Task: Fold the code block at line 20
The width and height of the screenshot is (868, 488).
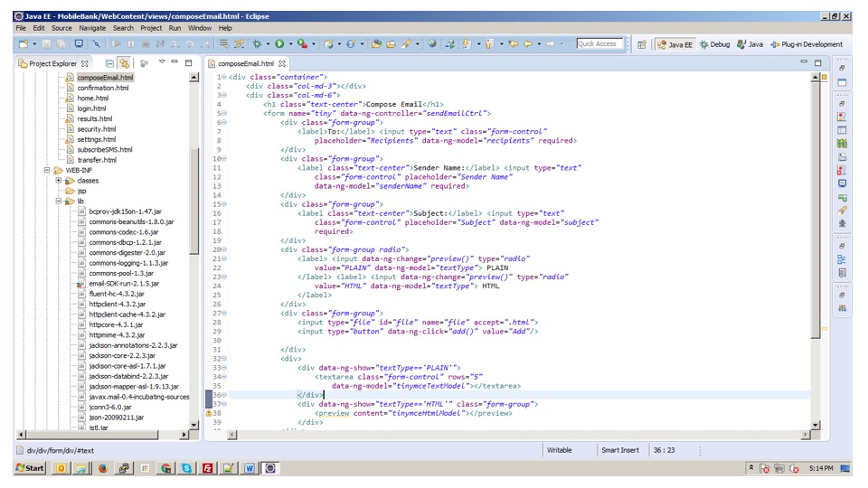Action: click(x=224, y=249)
